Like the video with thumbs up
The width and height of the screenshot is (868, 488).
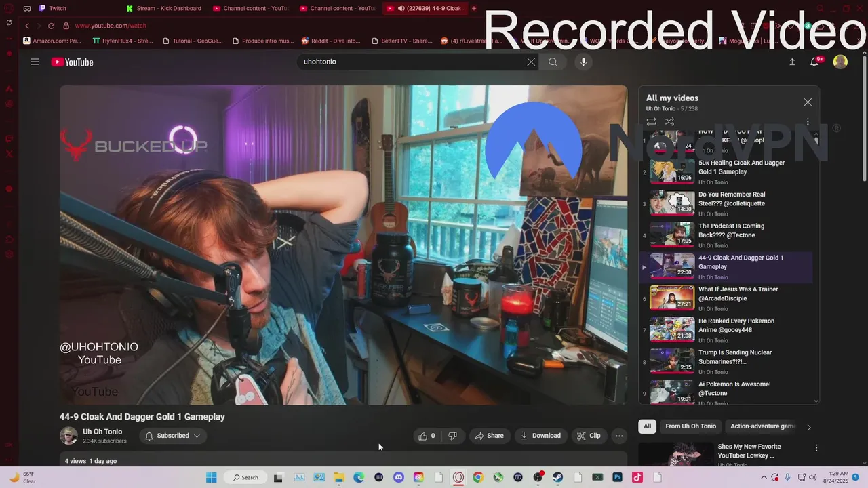tap(427, 436)
